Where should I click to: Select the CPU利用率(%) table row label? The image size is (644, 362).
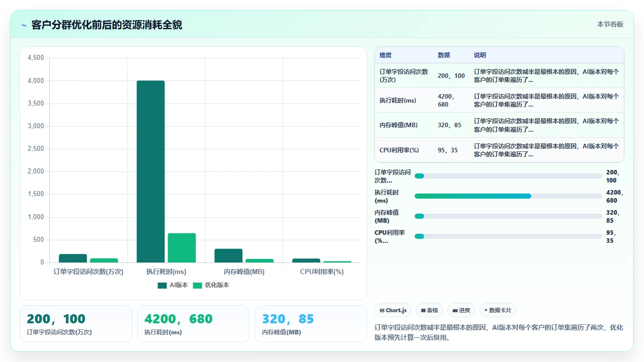click(399, 150)
